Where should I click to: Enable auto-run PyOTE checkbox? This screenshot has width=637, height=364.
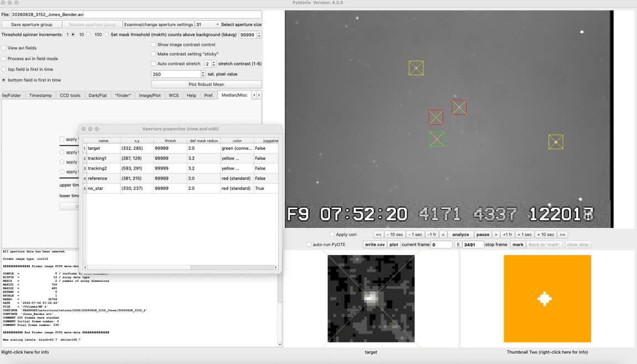[309, 245]
